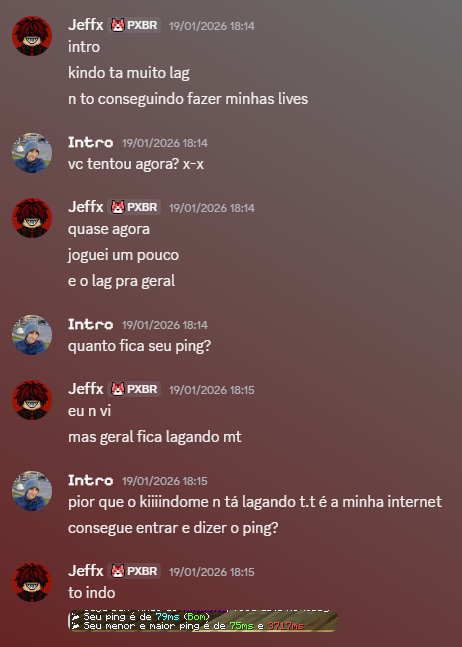This screenshot has height=647, width=462.
Task: Click the PXBR server tag above "intro" message
Action: 134,25
